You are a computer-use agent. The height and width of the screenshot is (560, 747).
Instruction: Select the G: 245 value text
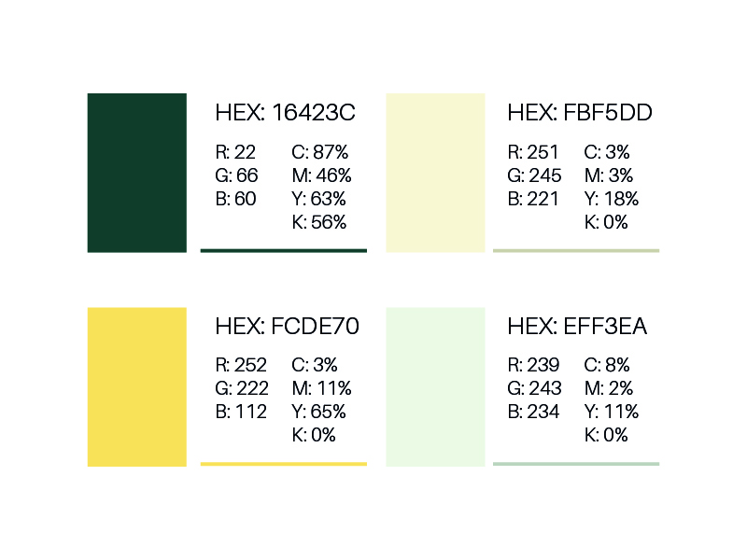534,175
